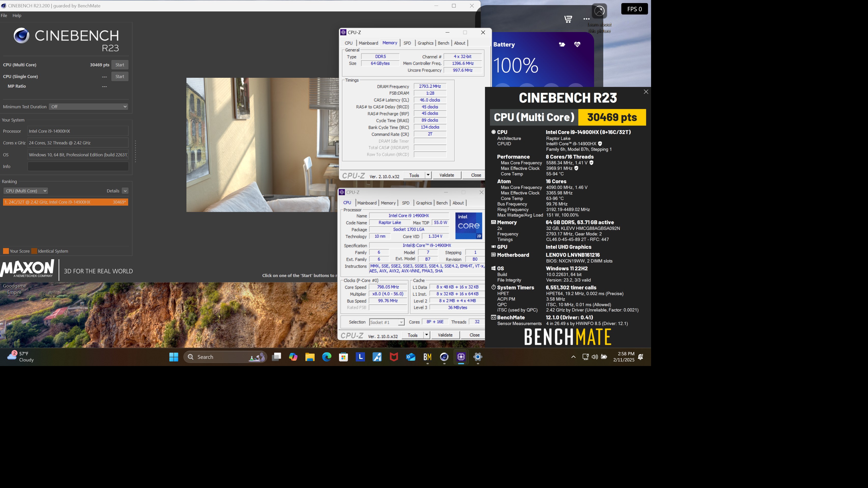Open About tab in lower CPU-Z window
The height and width of the screenshot is (488, 868).
(458, 203)
